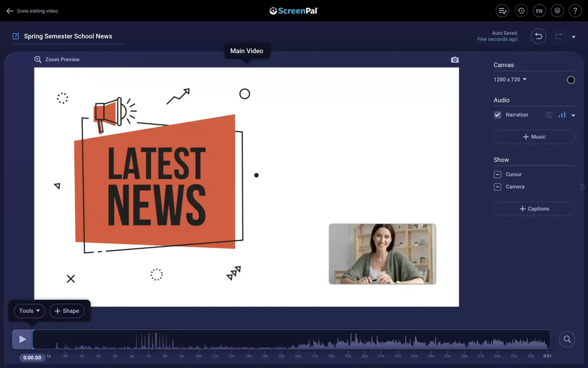The width and height of the screenshot is (588, 368).
Task: Collapse the right side panel chevrons
Action: pos(582,187)
